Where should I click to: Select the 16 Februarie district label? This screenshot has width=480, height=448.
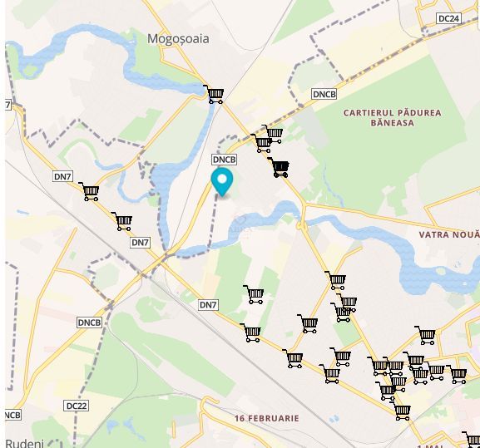pyautogui.click(x=267, y=418)
